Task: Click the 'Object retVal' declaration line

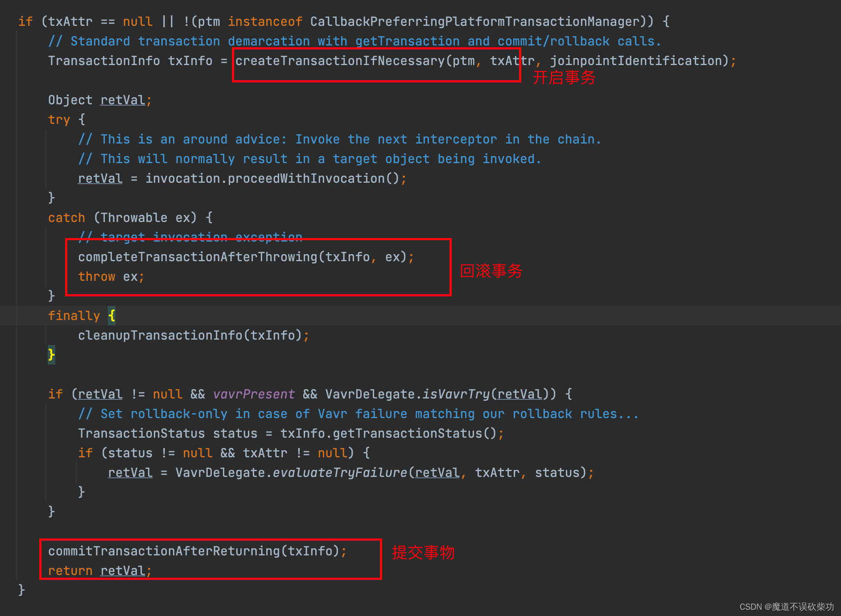Action: point(100,100)
